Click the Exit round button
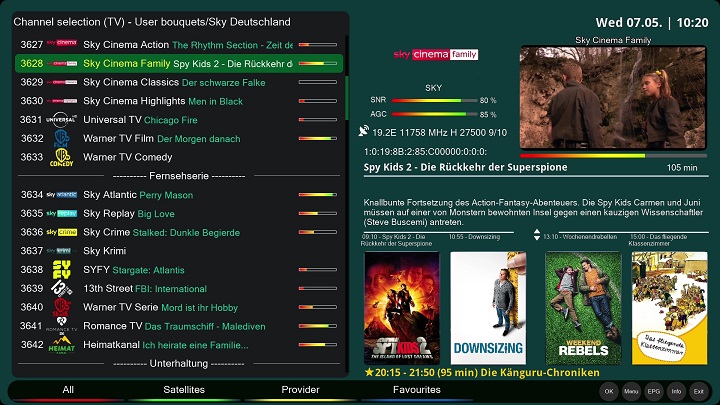This screenshot has width=720, height=405. point(698,391)
